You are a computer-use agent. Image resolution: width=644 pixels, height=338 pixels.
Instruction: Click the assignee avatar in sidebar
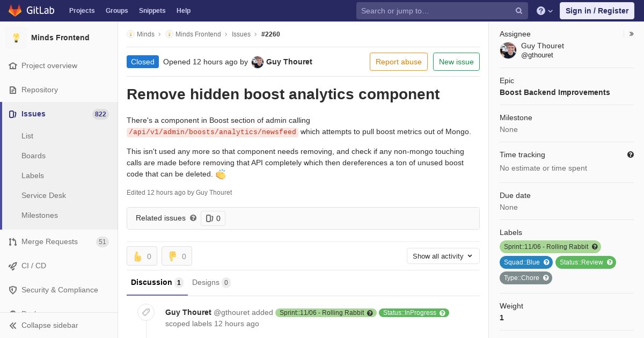coord(508,50)
